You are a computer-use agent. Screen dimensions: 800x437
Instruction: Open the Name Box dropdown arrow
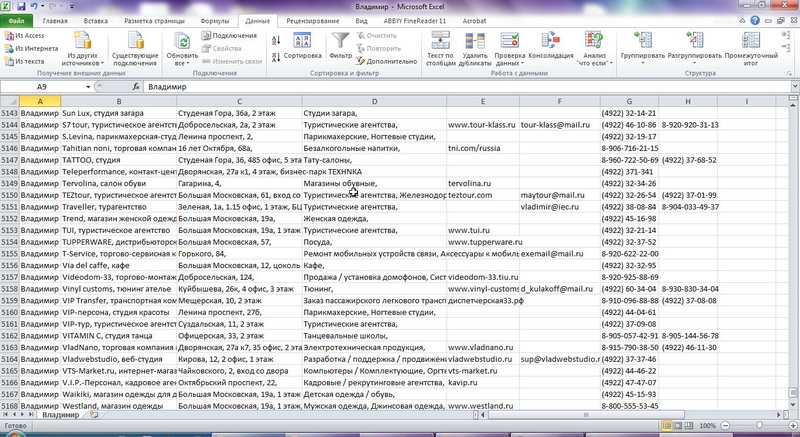[88, 87]
